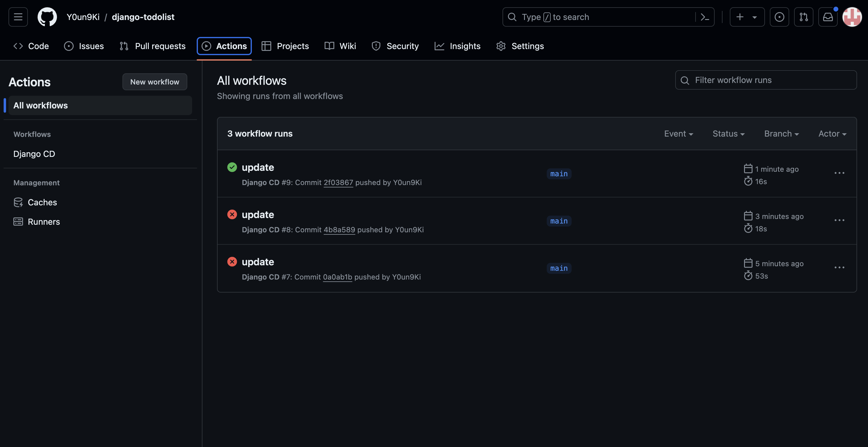Open the pull requests icon in header

[803, 17]
